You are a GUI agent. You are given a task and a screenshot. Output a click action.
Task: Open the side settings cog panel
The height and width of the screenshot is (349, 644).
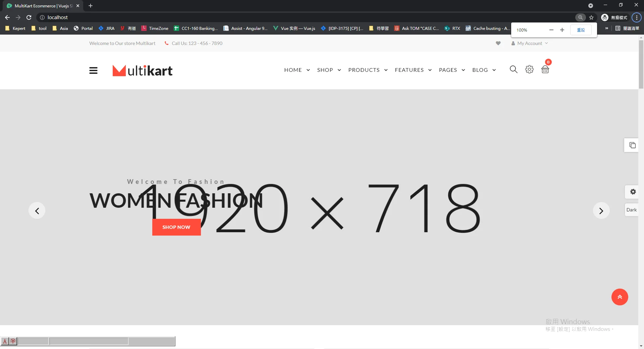click(x=633, y=192)
